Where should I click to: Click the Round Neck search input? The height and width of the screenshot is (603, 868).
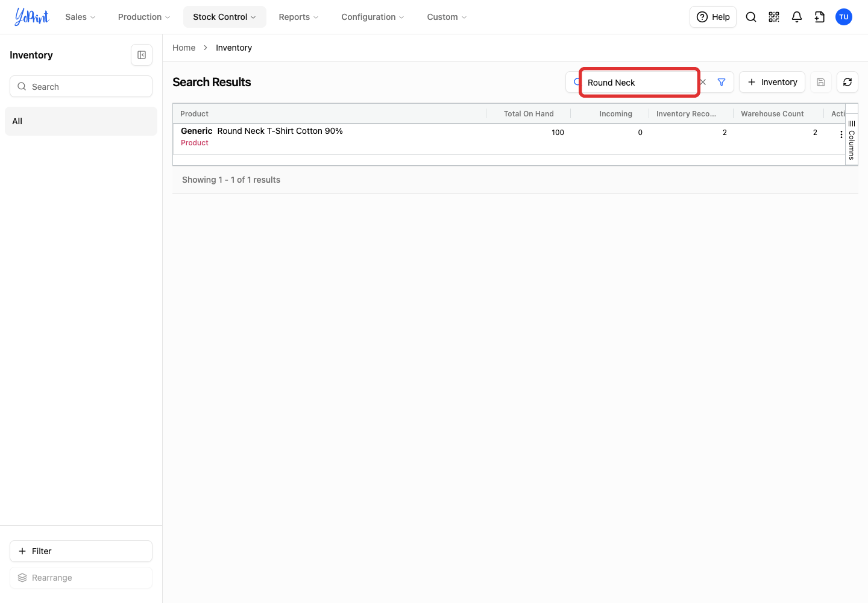point(639,82)
